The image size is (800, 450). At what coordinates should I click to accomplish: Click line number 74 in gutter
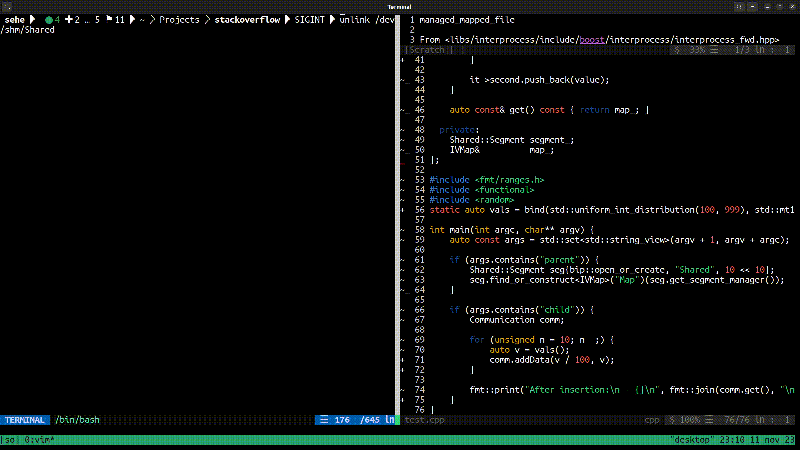419,390
